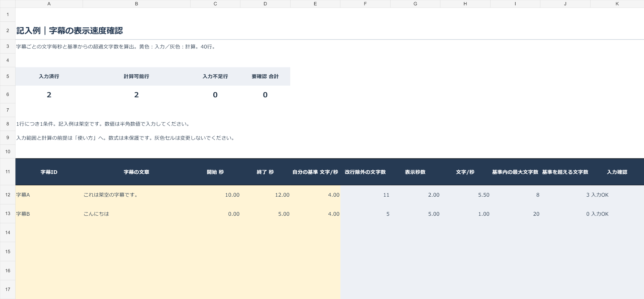Click the 基準を超える文字数 header

[565, 172]
